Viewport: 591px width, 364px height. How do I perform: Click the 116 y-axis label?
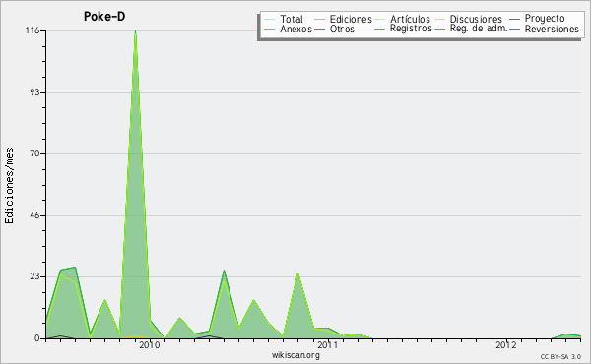click(33, 30)
